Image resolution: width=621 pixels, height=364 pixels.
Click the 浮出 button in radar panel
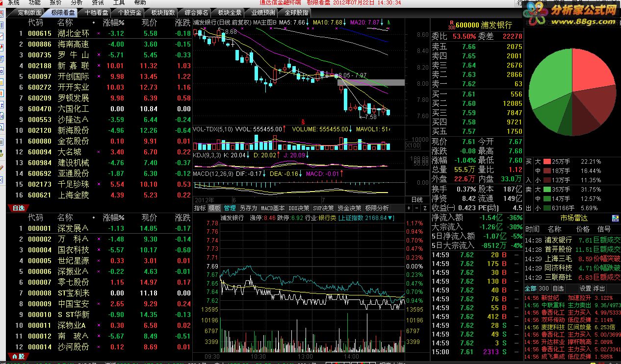click(599, 289)
